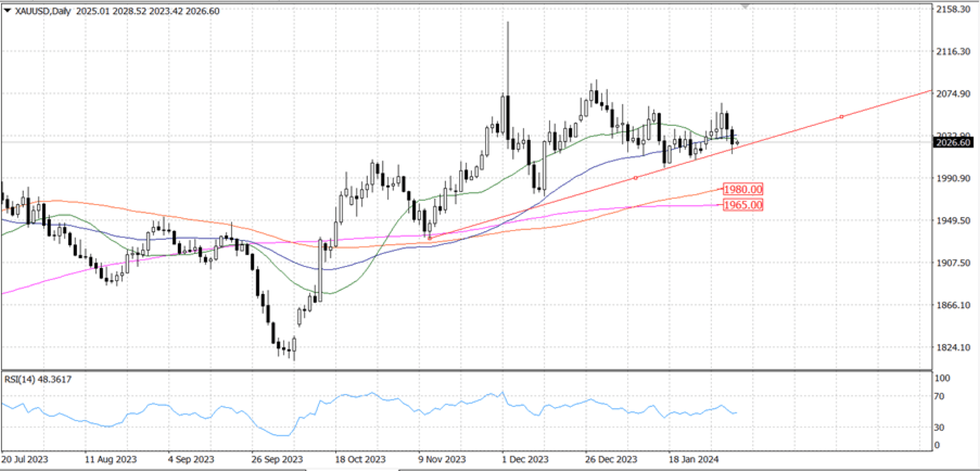Click the 4 Sep 2023 date label

pos(191,459)
